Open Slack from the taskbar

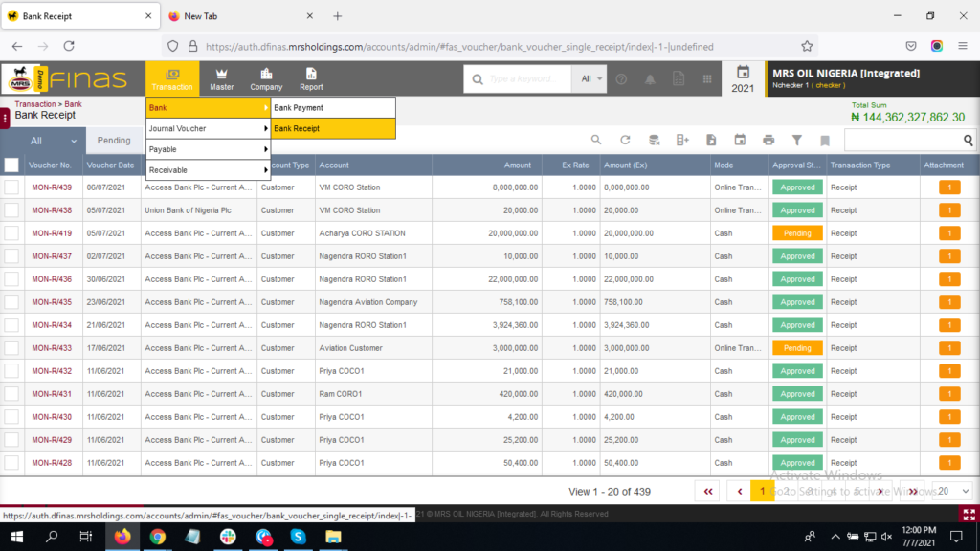[228, 537]
